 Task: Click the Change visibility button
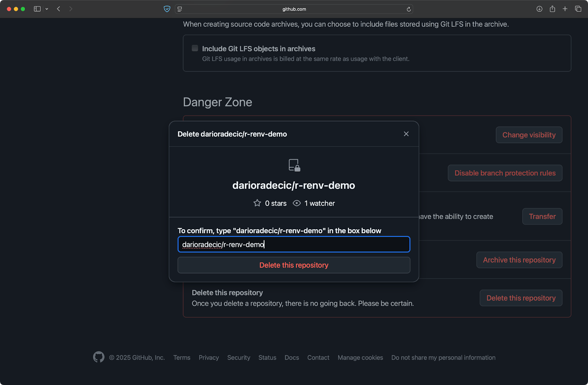pyautogui.click(x=529, y=135)
